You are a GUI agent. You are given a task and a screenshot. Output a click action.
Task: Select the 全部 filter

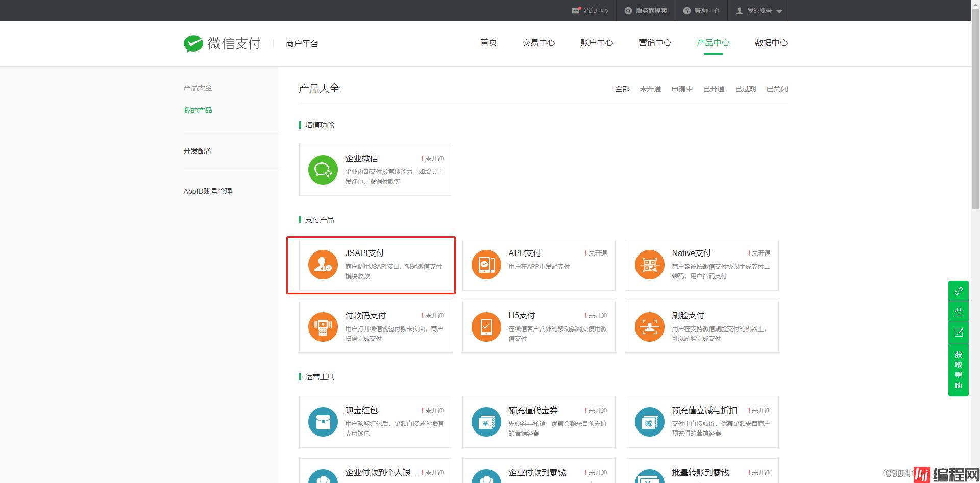point(622,89)
